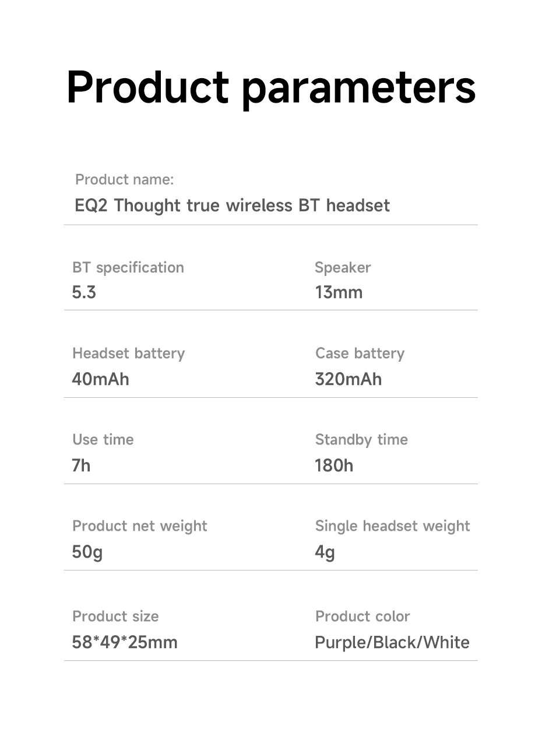Click the Product parameters heading

(271, 88)
